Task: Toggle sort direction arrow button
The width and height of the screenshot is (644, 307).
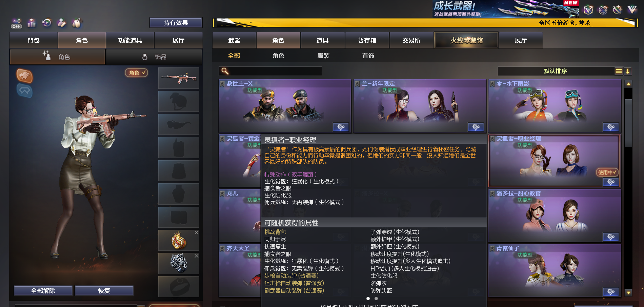Action: [627, 71]
